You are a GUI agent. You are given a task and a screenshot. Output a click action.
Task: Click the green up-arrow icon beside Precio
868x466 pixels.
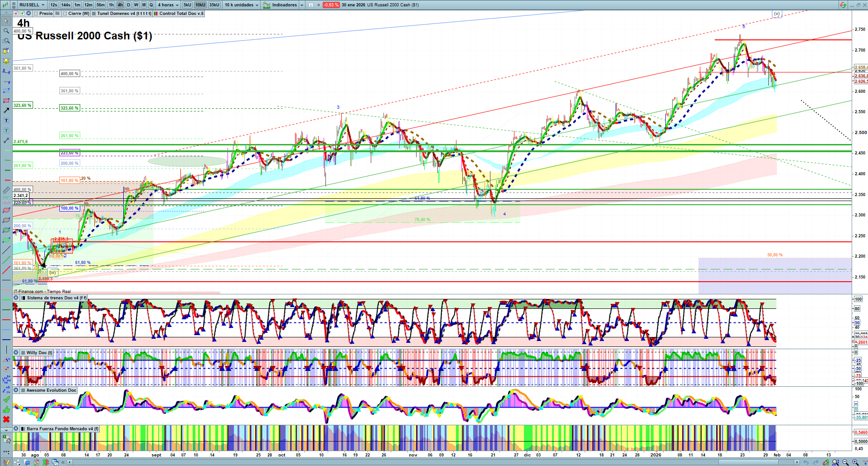click(22, 14)
